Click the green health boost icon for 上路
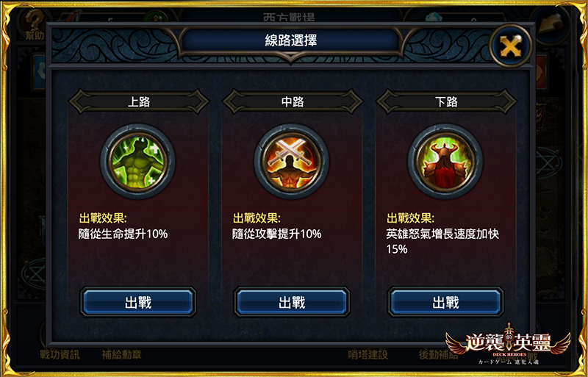 [x=138, y=161]
